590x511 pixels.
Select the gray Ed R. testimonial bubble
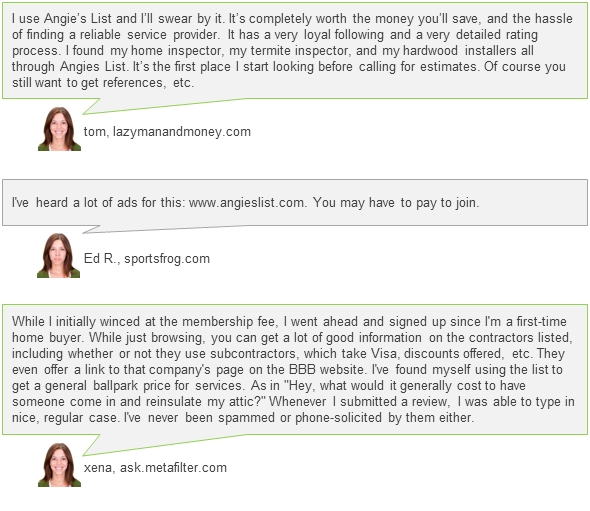tap(295, 202)
